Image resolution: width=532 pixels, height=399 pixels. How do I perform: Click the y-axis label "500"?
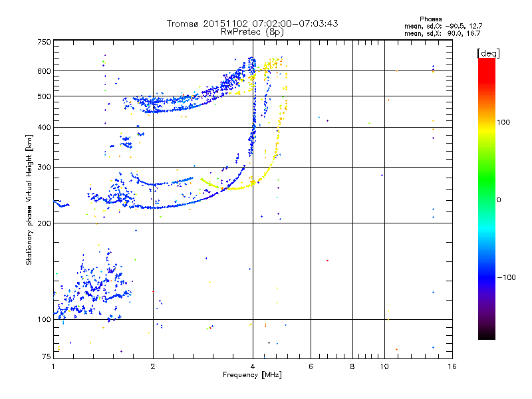coord(44,96)
